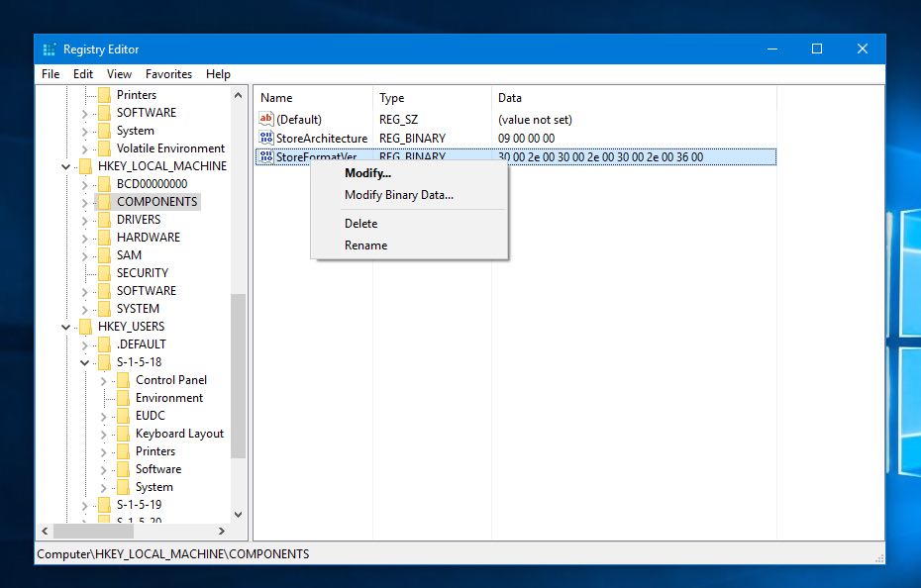The image size is (921, 588).
Task: Choose Delete from the context menu
Action: pos(360,224)
